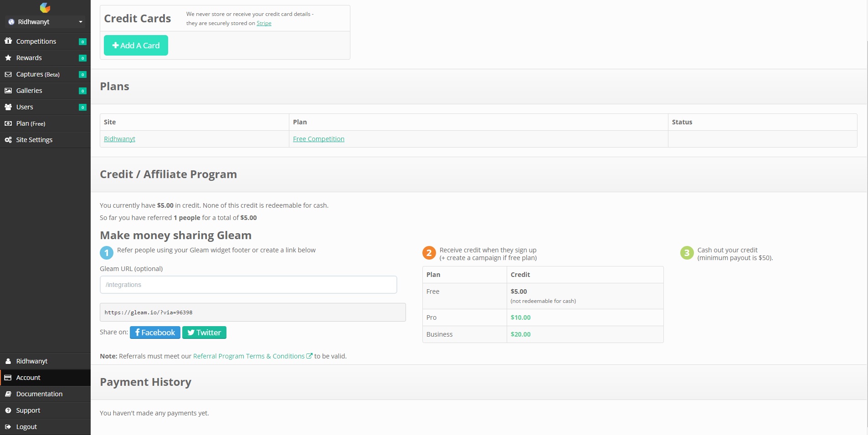
Task: Click the Support question mark icon
Action: (x=8, y=410)
